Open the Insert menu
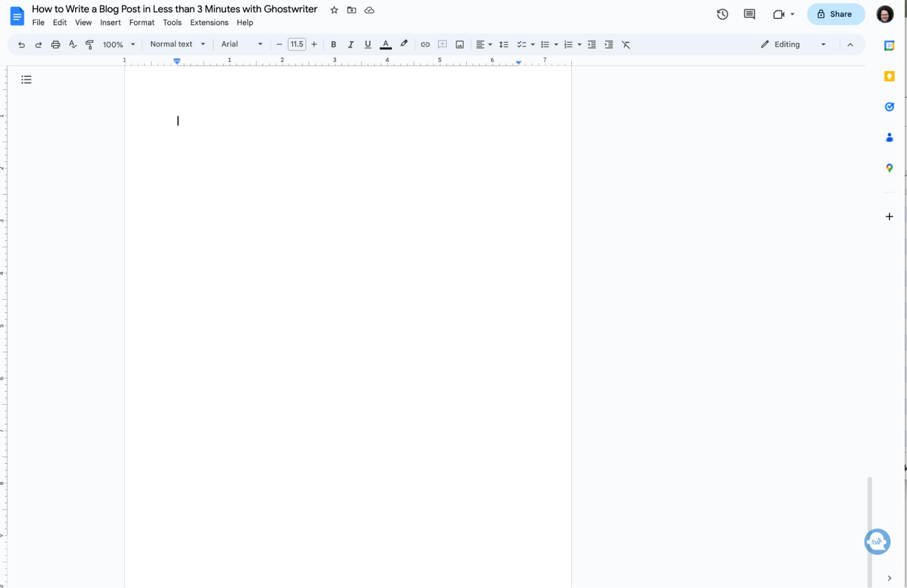The image size is (907, 588). click(110, 23)
